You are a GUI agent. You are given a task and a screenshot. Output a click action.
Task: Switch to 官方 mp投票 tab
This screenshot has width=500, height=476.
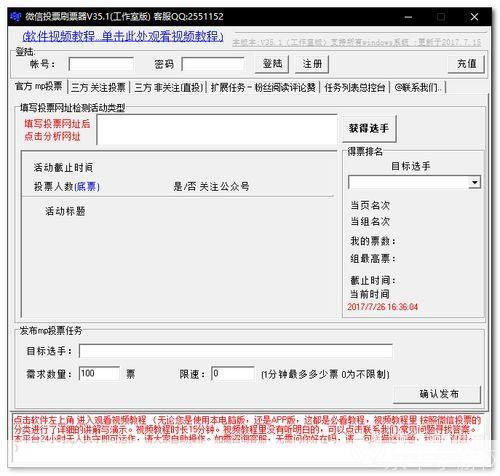[39, 86]
